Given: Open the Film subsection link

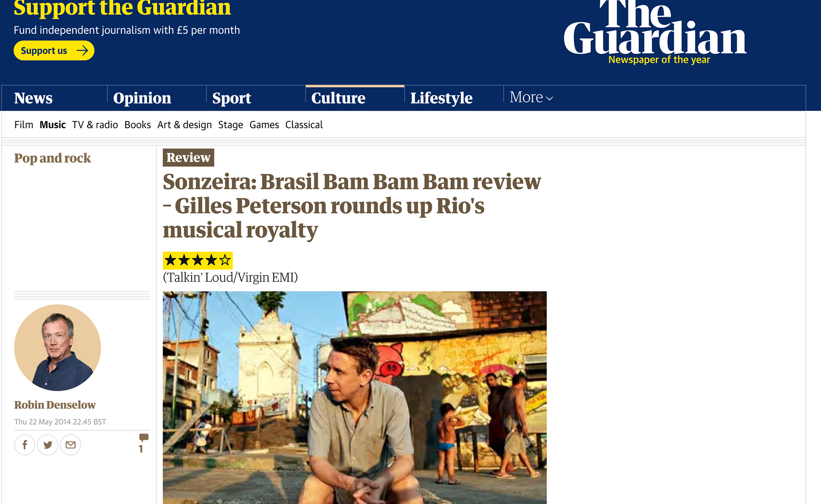Looking at the screenshot, I should (24, 125).
